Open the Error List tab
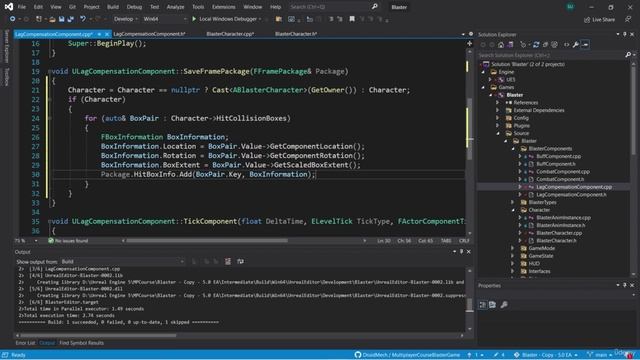This screenshot has width=640, height=360. click(25, 343)
